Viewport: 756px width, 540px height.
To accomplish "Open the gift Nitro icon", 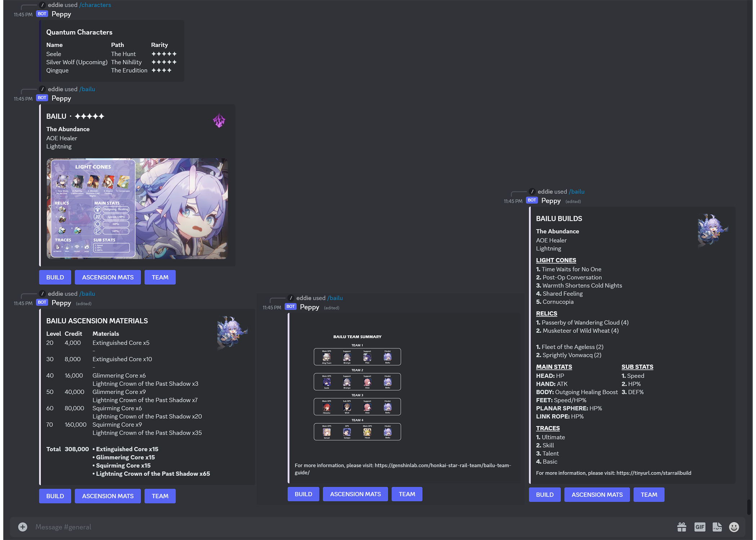I will pos(681,527).
